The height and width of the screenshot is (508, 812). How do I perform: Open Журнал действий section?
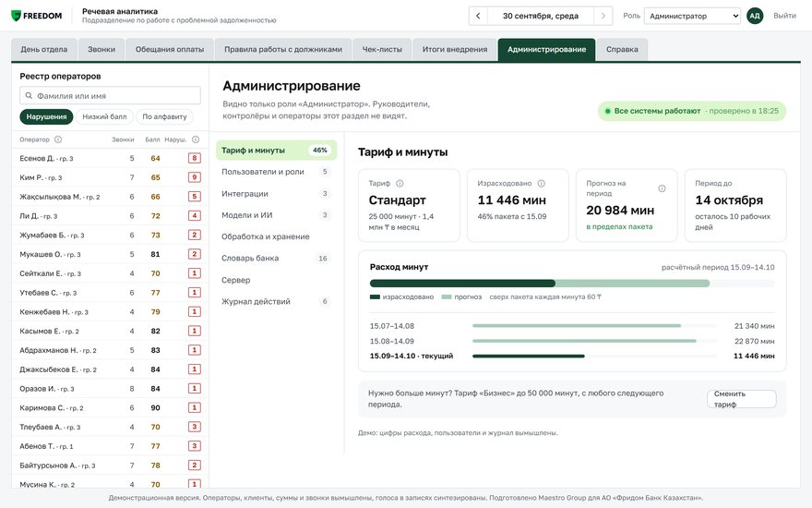point(277,301)
